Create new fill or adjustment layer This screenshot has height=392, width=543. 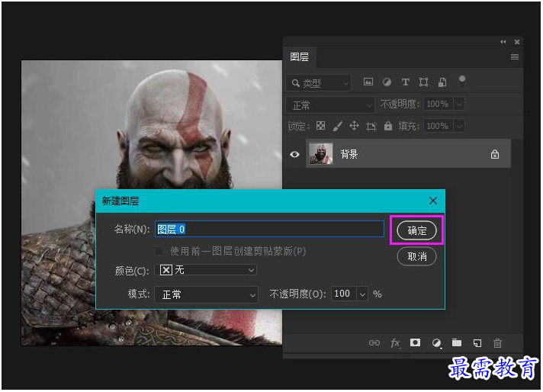[x=437, y=343]
